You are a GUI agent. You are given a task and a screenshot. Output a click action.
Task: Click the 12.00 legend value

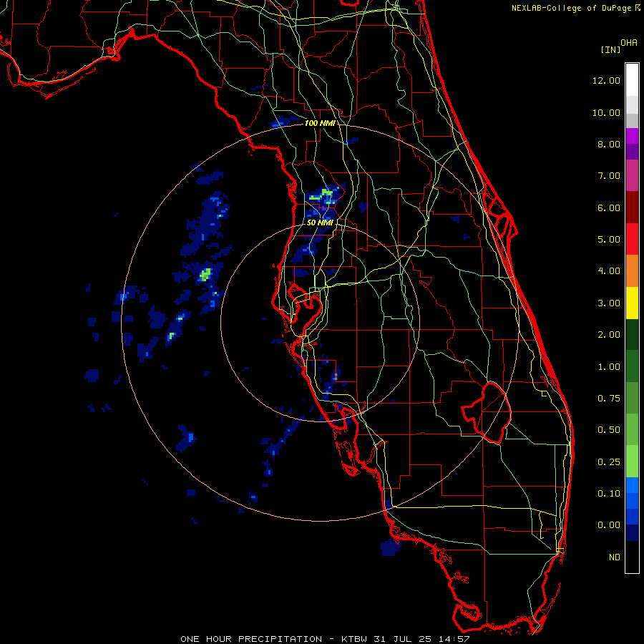[x=606, y=80]
